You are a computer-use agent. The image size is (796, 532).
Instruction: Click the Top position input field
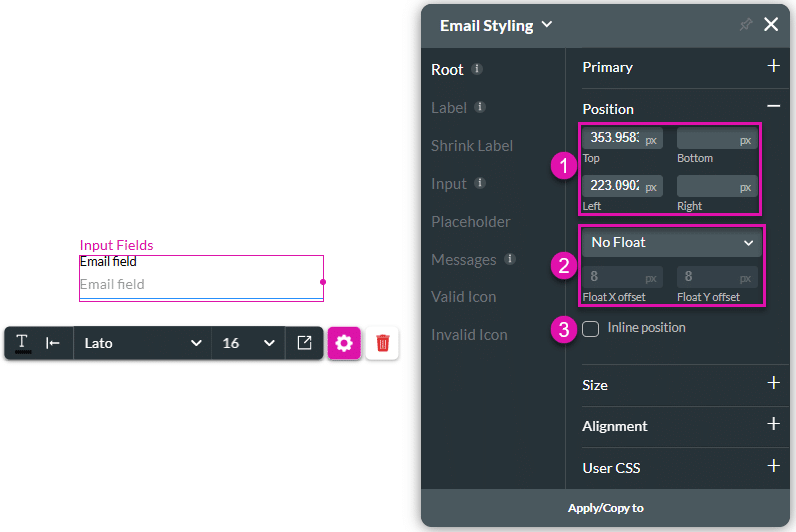pos(612,139)
